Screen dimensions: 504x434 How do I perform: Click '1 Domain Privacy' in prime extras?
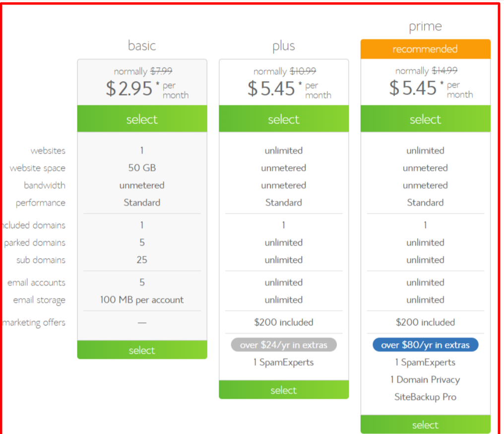click(x=425, y=379)
